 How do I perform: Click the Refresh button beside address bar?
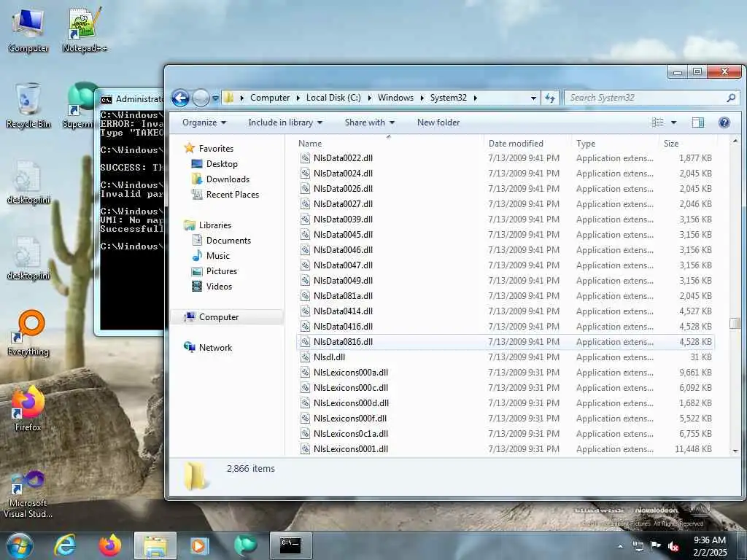pos(550,98)
